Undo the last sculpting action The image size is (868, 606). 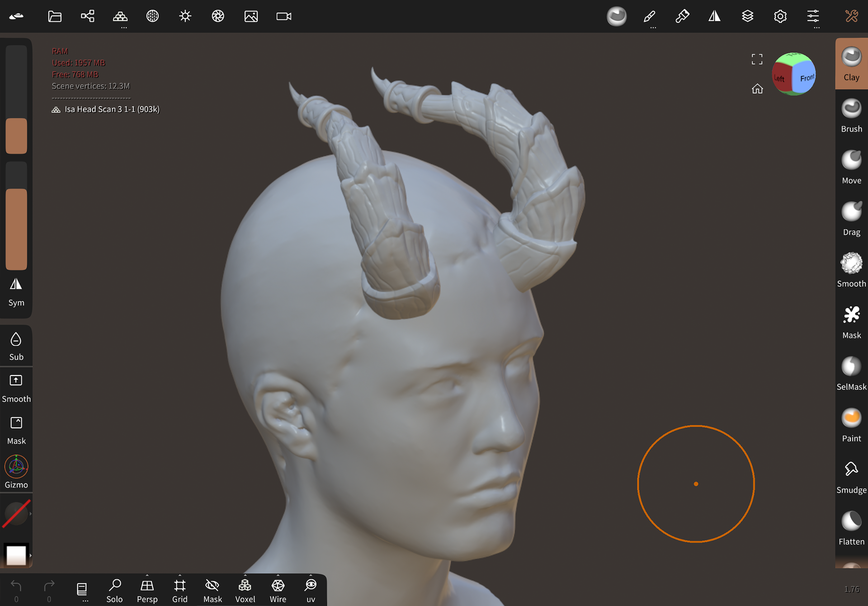pos(16,585)
